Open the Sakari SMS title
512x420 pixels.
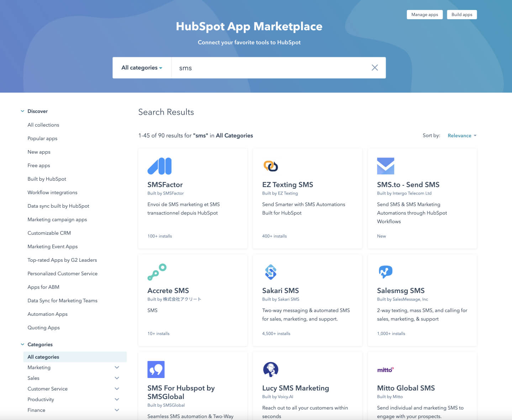[x=280, y=291]
